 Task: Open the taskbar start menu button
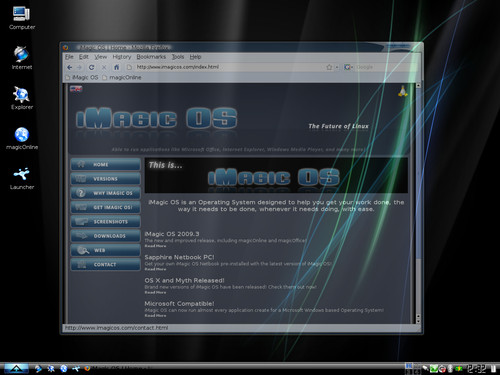tap(16, 368)
